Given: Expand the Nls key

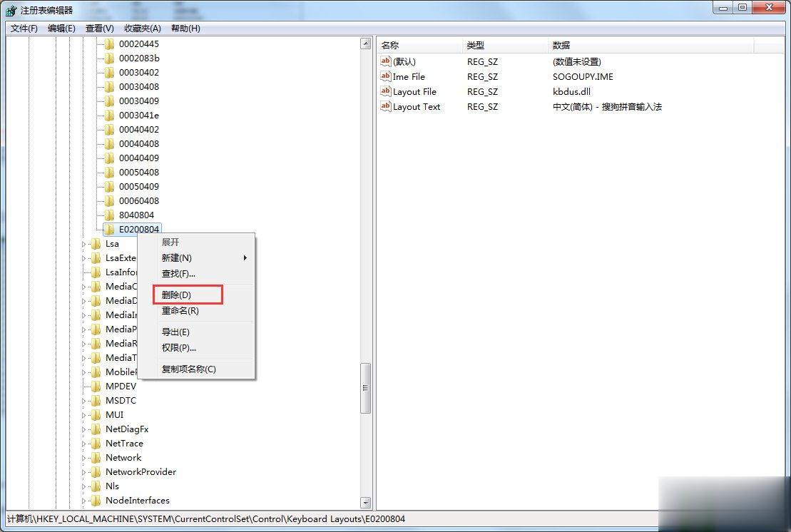Looking at the screenshot, I should click(83, 486).
